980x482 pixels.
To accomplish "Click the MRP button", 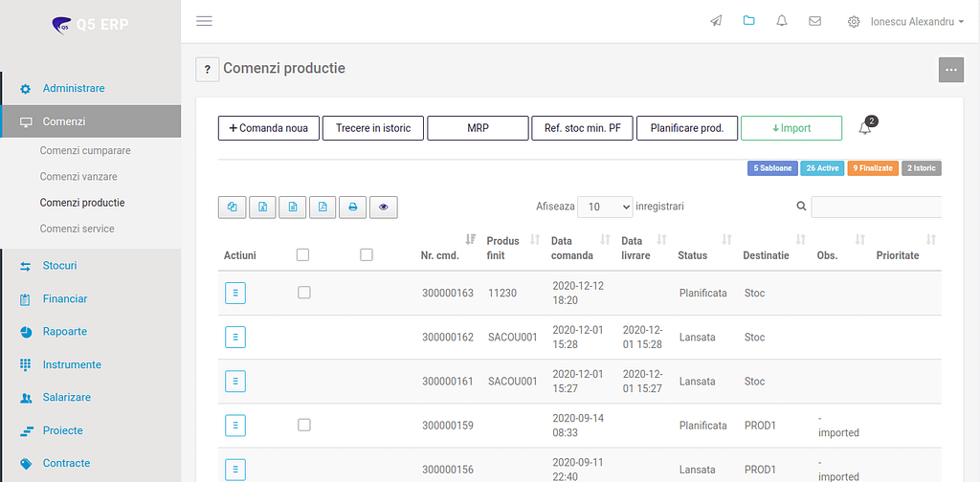I will [478, 128].
